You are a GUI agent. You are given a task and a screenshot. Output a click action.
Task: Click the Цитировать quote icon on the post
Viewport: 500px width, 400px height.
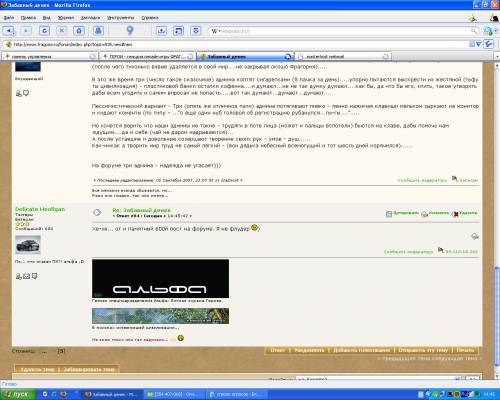[389, 214]
